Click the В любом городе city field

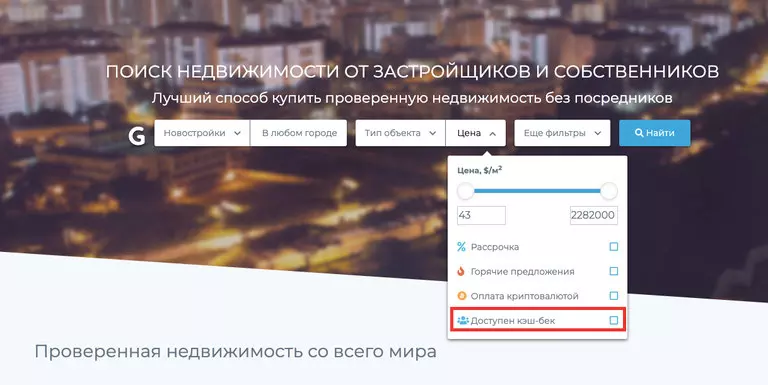point(299,133)
